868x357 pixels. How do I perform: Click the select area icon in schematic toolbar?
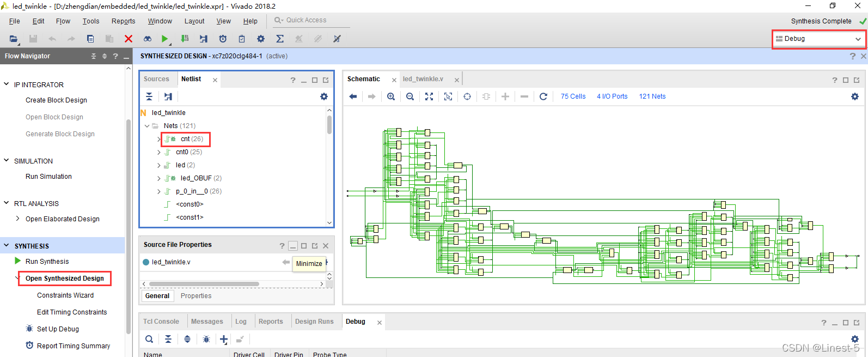[448, 96]
